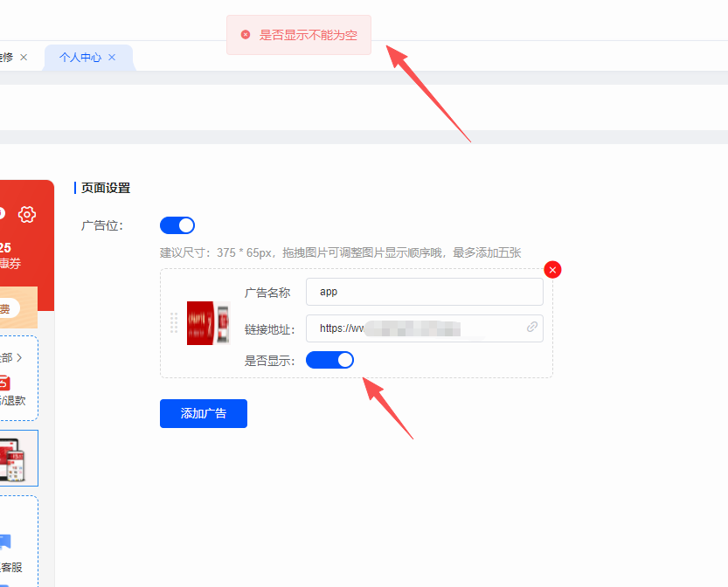Select the app banner in the phone preview
Image resolution: width=728 pixels, height=587 pixels.
[x=17, y=458]
